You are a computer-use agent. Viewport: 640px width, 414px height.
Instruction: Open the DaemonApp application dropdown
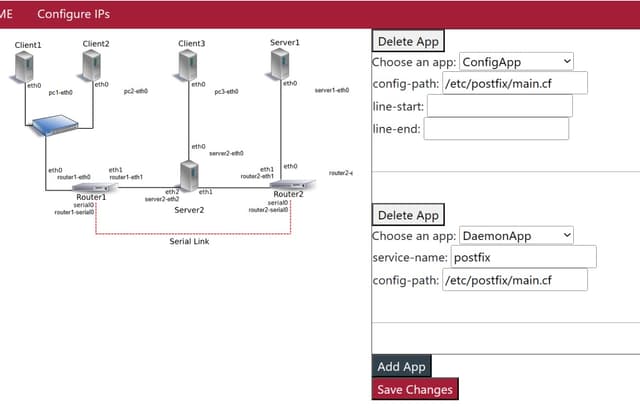point(516,236)
